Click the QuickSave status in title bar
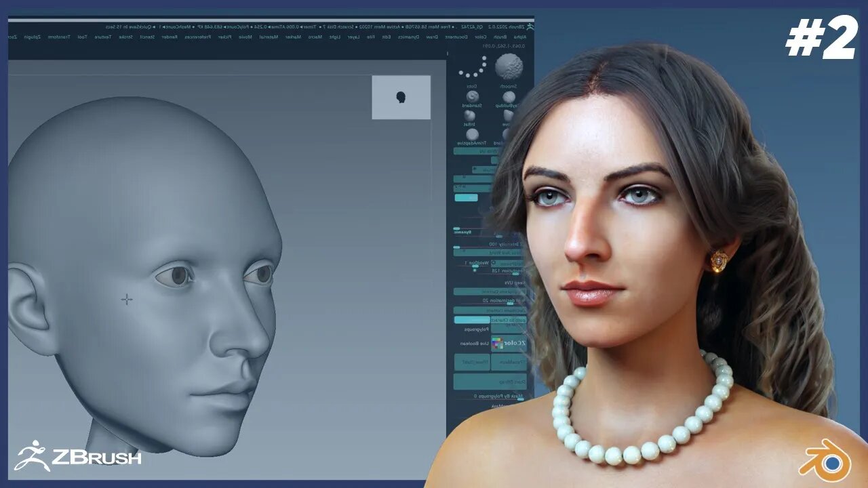Image resolution: width=868 pixels, height=488 pixels. click(x=129, y=26)
